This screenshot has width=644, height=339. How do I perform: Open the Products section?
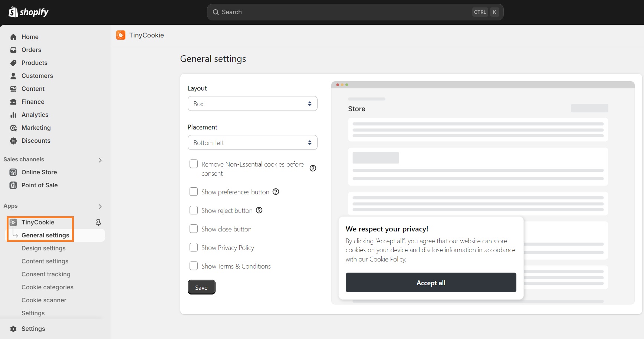[34, 63]
